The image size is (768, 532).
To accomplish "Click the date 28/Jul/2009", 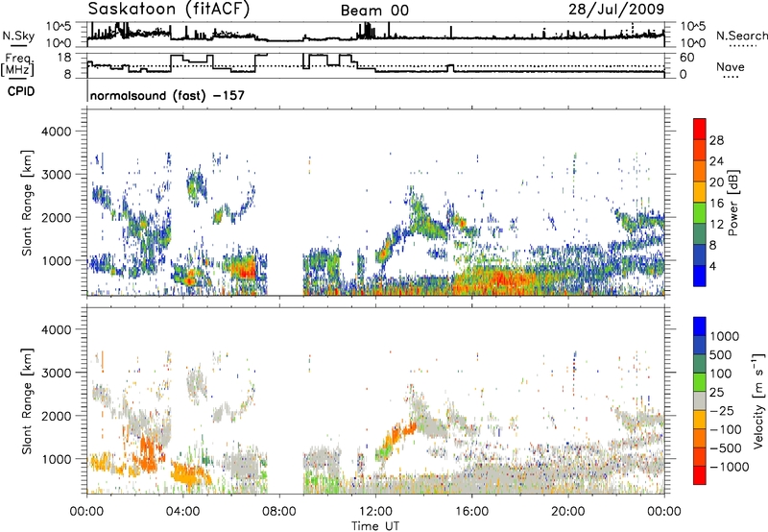I will pos(616,10).
